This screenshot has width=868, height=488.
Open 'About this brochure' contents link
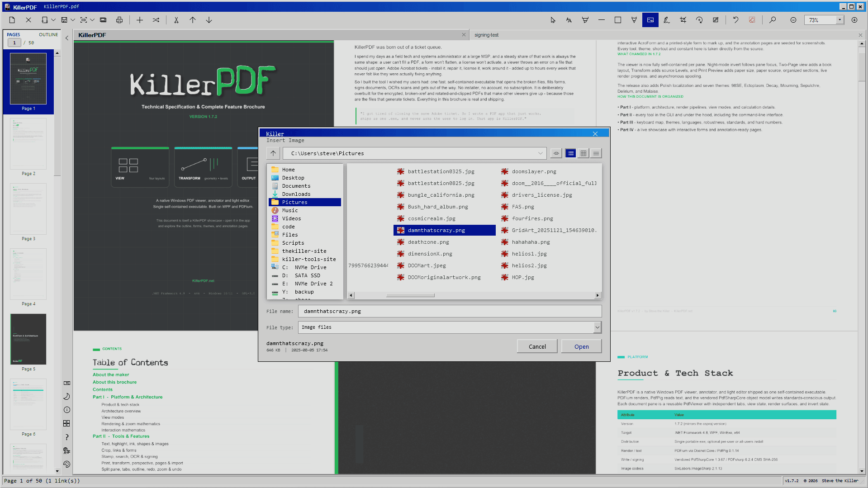coord(114,382)
